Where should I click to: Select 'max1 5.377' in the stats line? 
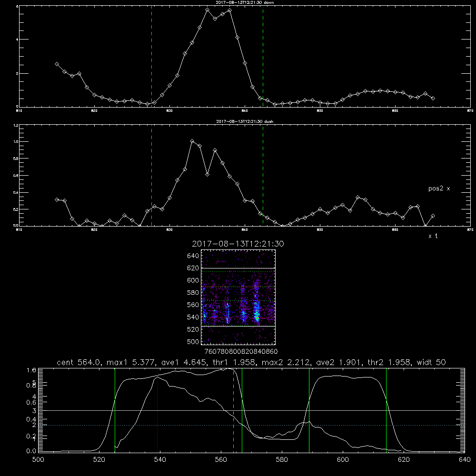[130, 362]
